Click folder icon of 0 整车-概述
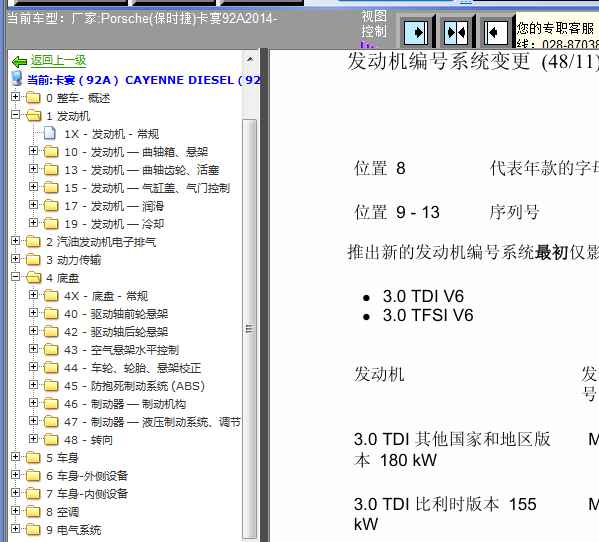This screenshot has width=599, height=542. click(33, 98)
